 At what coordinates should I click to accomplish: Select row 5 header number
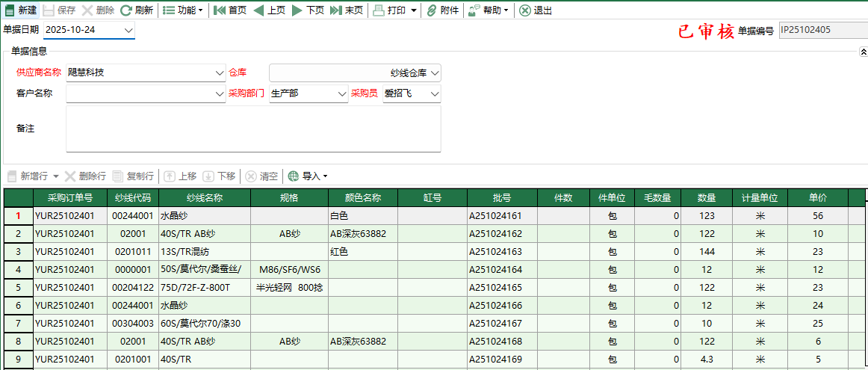click(18, 288)
